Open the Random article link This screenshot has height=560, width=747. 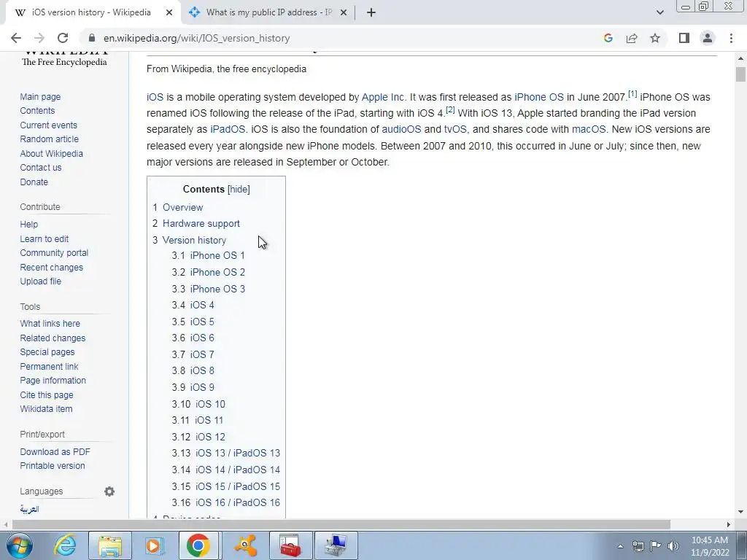tap(50, 139)
